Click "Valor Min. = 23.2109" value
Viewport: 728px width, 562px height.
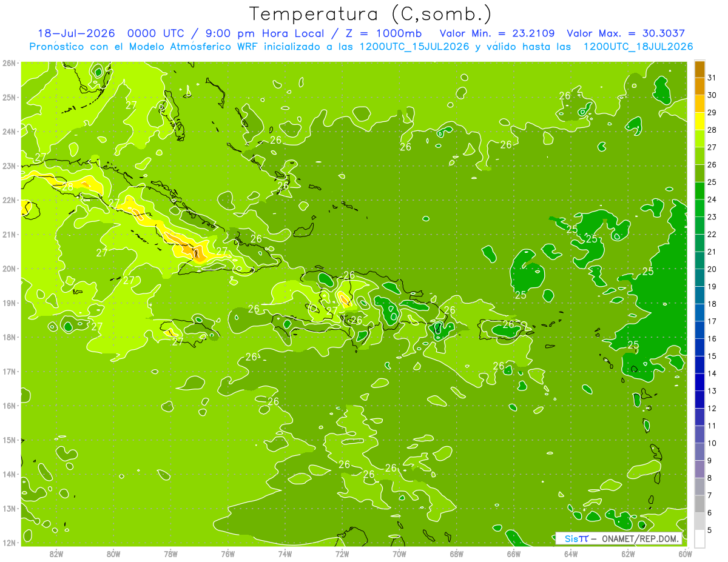coord(497,33)
